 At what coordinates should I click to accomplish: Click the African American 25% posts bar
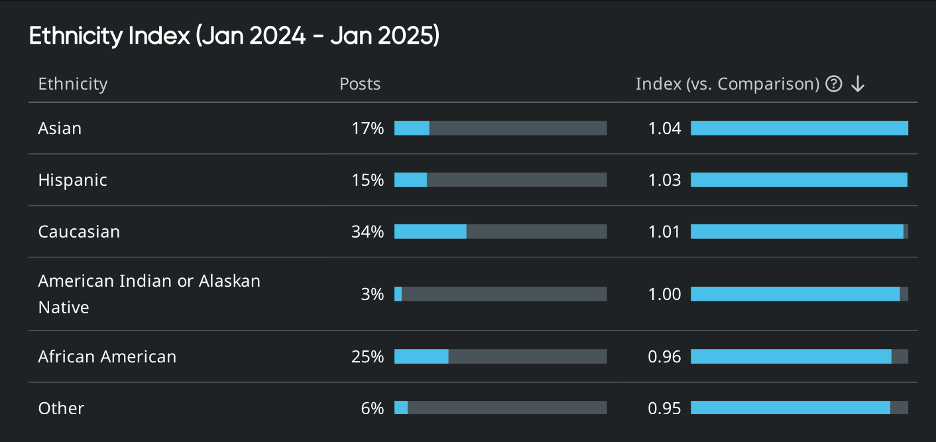(x=500, y=356)
